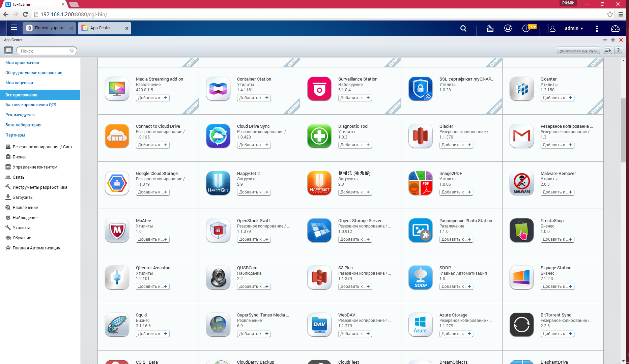Select Резервное копирование / Синх.. category
The image size is (629, 364).
tap(40, 147)
